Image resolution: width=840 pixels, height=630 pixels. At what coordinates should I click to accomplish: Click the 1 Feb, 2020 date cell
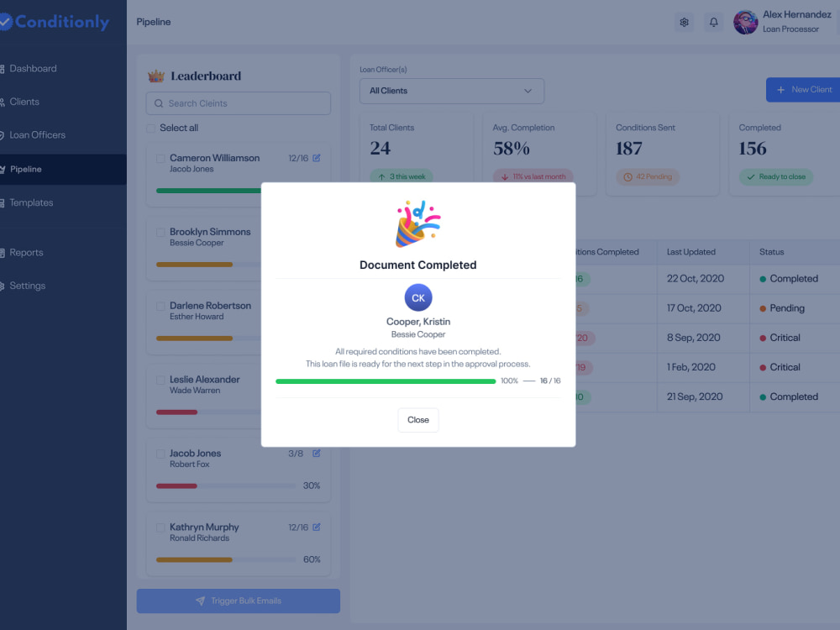tap(691, 368)
